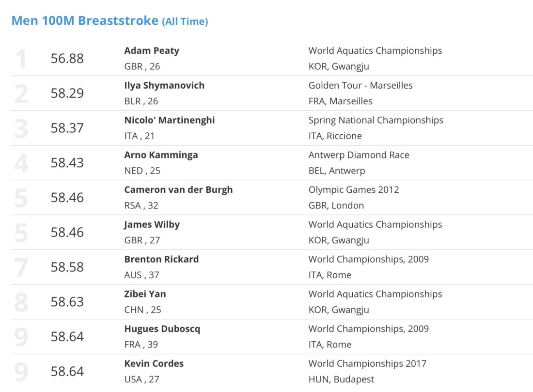Open the Olympic Games 2012 event

(354, 190)
